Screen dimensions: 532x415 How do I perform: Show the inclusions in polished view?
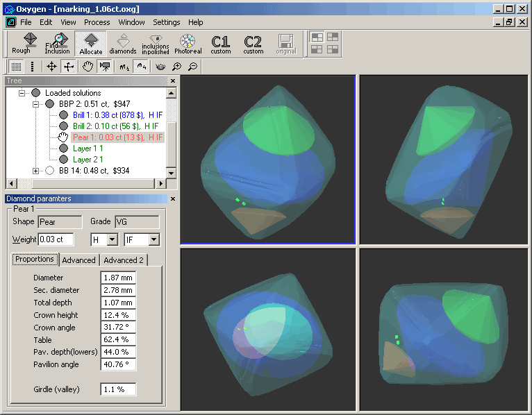(x=155, y=43)
